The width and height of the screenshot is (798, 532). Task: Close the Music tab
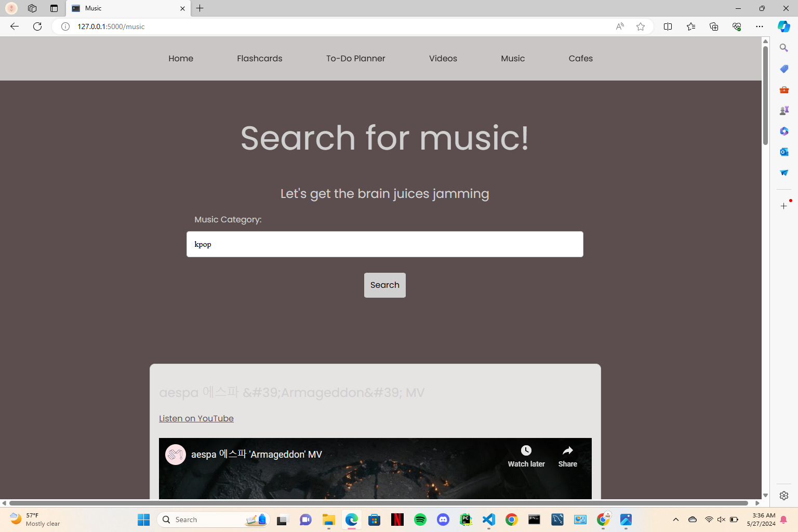click(x=182, y=8)
